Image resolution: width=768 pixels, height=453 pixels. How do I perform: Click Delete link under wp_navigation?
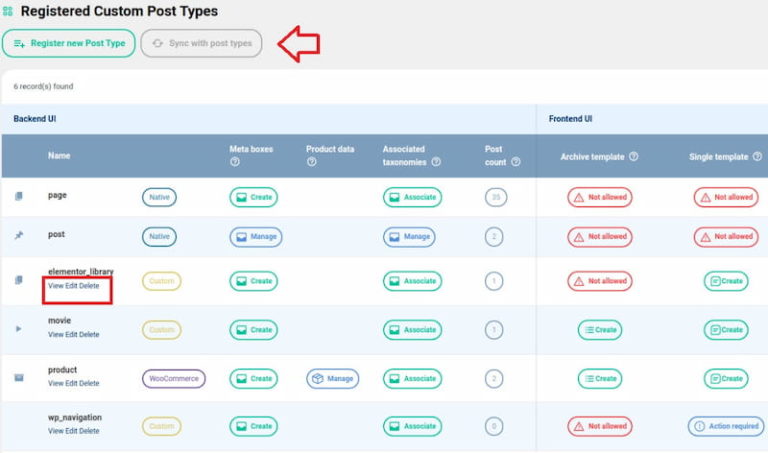[89, 431]
